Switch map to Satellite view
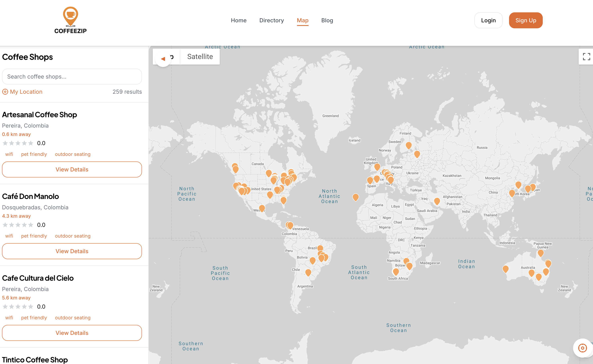593x364 pixels. (x=200, y=57)
